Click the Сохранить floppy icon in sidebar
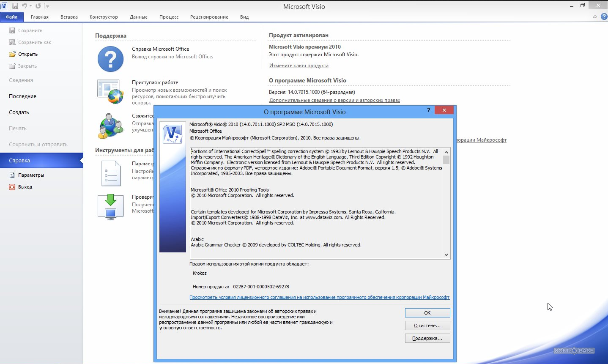The width and height of the screenshot is (608, 364). 12,30
